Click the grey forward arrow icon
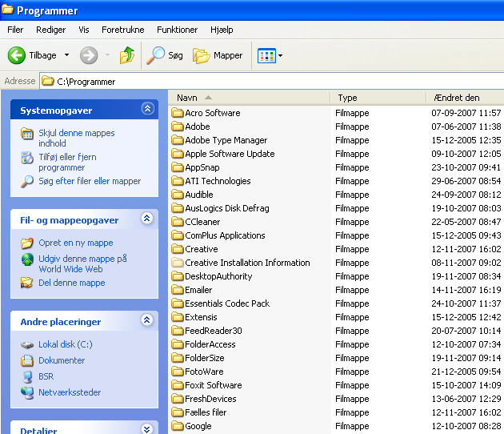Image resolution: width=504 pixels, height=434 pixels. click(89, 55)
